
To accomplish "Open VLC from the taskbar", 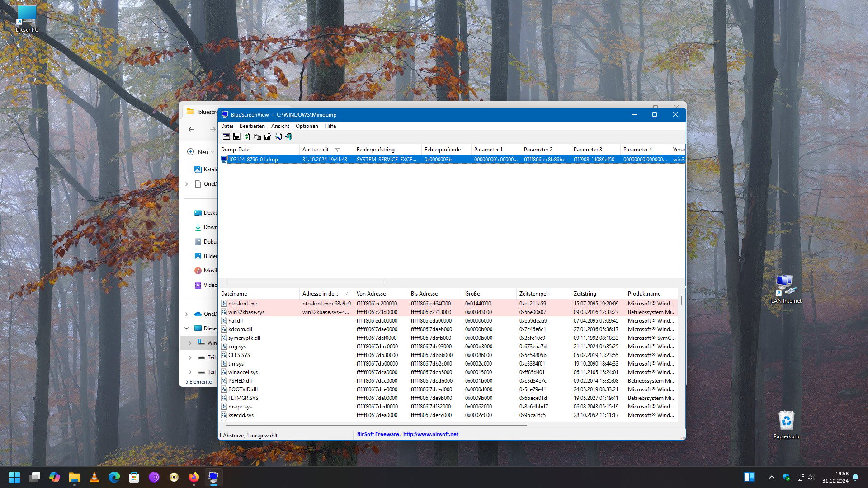I will point(94,477).
